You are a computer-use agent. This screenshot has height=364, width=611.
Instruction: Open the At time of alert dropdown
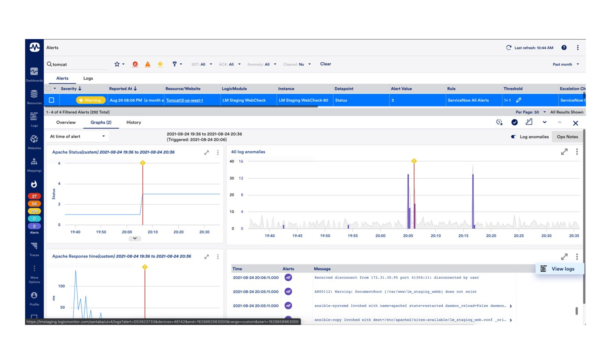pyautogui.click(x=77, y=136)
